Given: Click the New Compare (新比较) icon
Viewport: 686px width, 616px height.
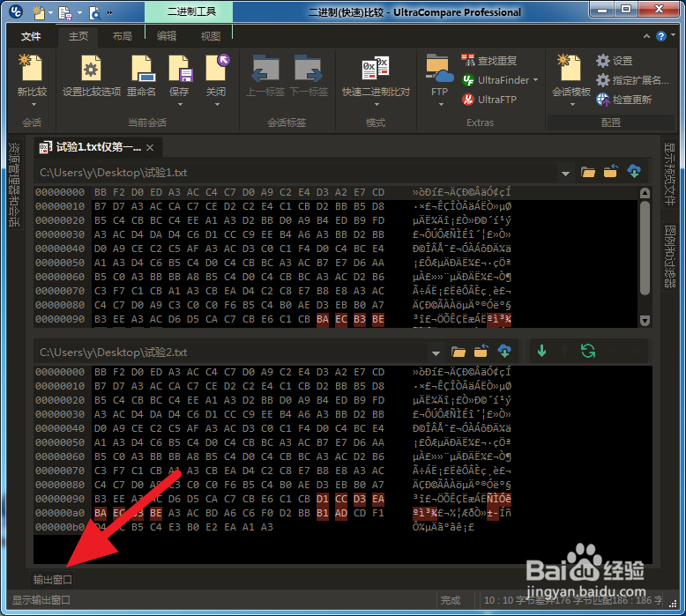Looking at the screenshot, I should [x=32, y=69].
